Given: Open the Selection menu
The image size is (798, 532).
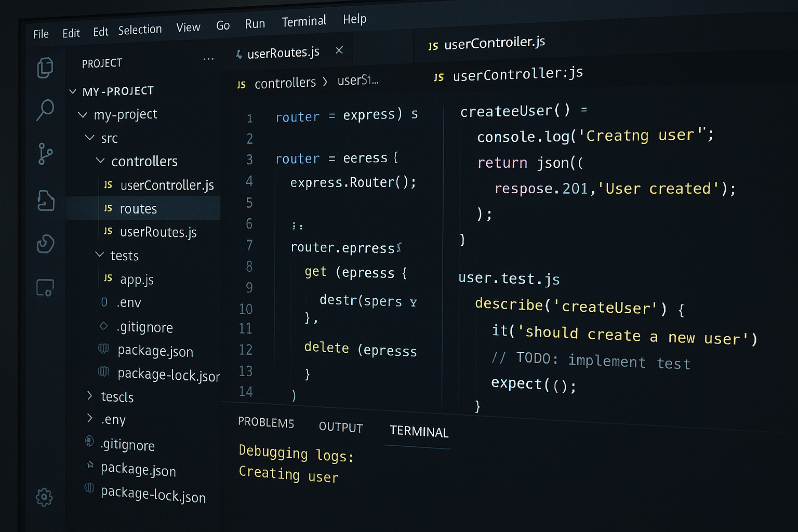Looking at the screenshot, I should click(x=140, y=30).
